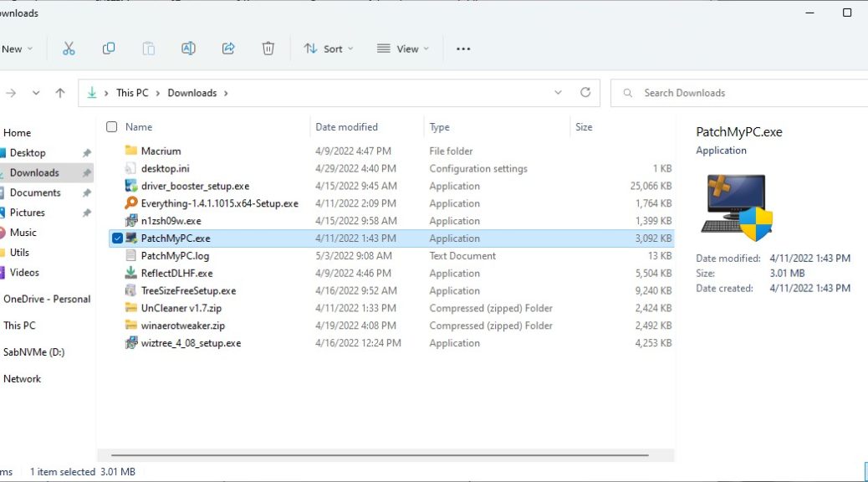Image resolution: width=868 pixels, height=482 pixels.
Task: Click PatchMyPC preview thumbnail in details pane
Action: click(x=736, y=208)
